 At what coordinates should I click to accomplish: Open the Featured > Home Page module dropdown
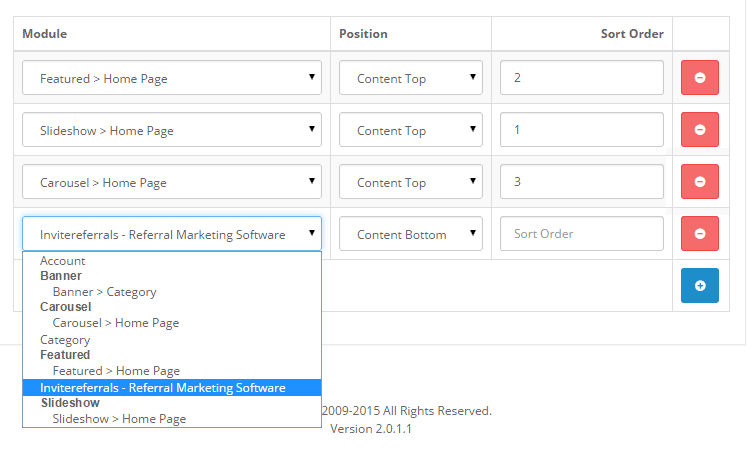click(172, 78)
